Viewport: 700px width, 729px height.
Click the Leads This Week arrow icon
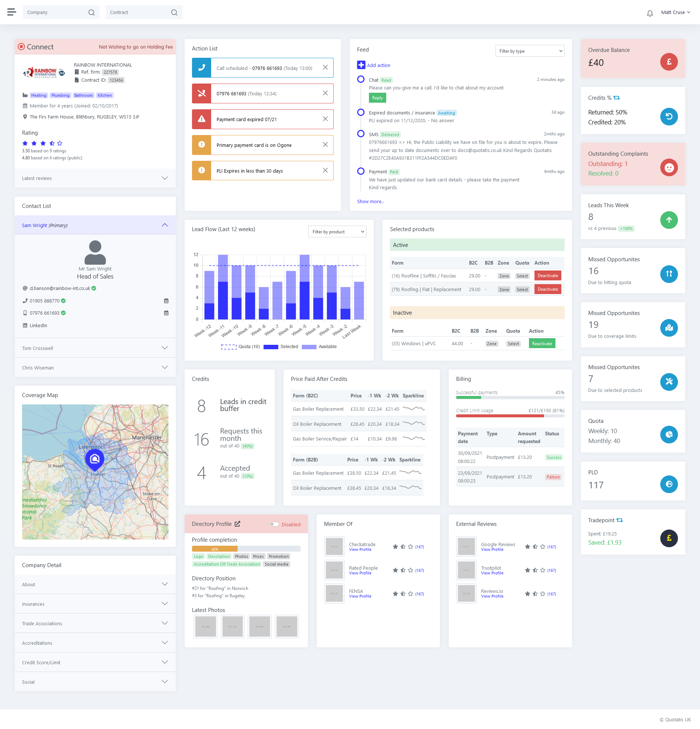coord(668,220)
